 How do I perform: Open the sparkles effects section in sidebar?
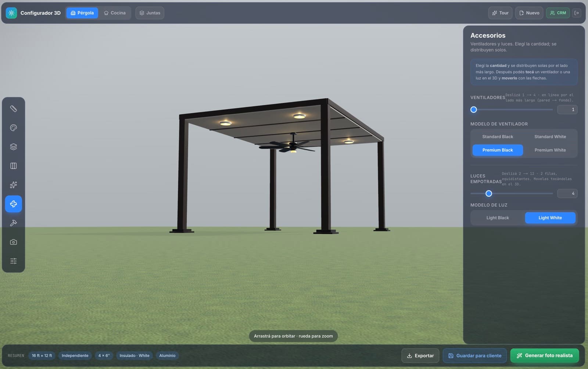(14, 185)
